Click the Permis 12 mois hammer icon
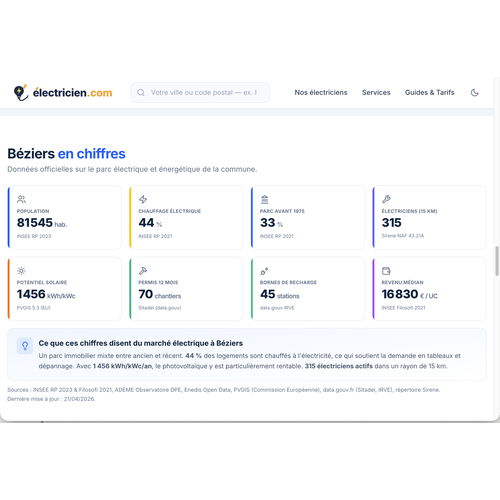 [143, 271]
